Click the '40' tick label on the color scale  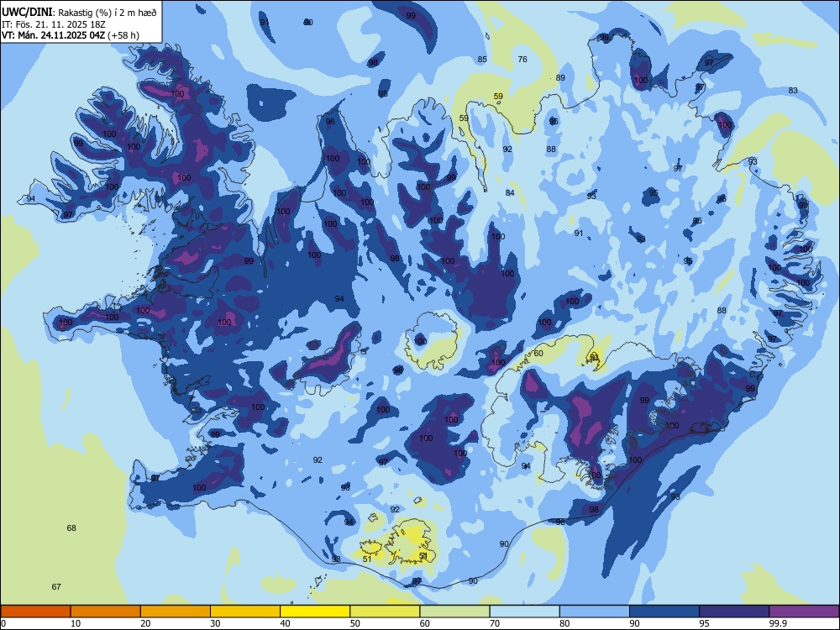(x=285, y=623)
